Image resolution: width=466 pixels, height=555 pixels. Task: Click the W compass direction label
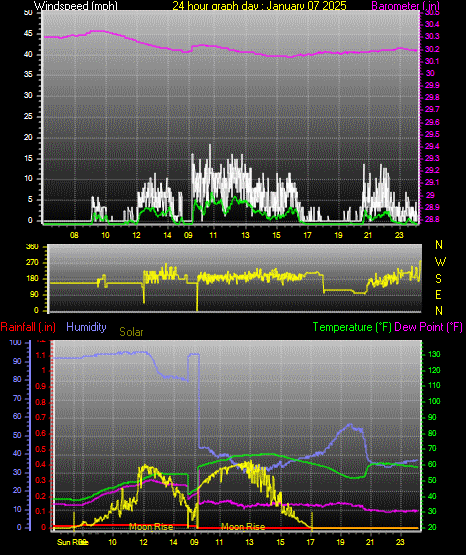click(x=440, y=262)
